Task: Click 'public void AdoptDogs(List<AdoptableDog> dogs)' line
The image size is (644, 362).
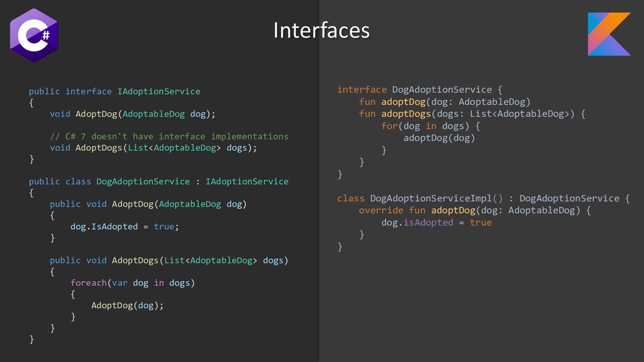Action: click(x=169, y=260)
